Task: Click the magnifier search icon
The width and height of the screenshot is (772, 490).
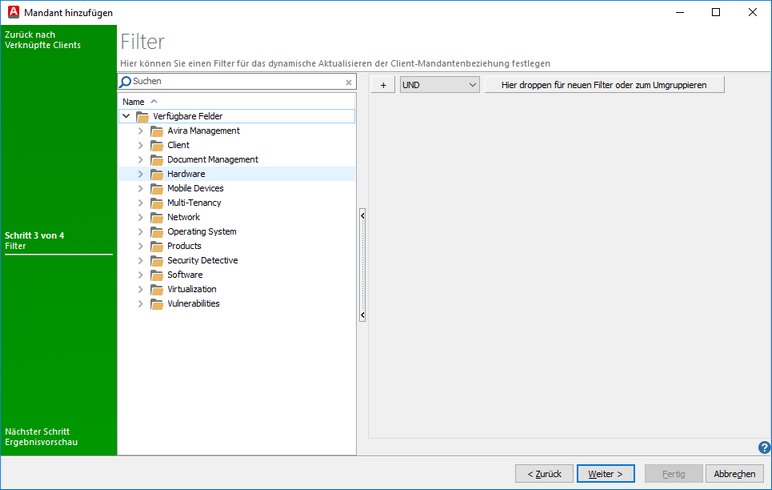Action: click(125, 82)
